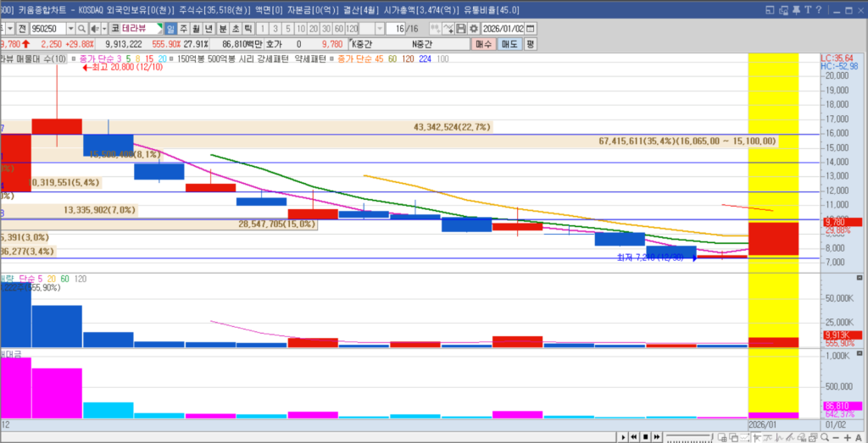Open the dropdown left of 16/16 field

[378, 29]
